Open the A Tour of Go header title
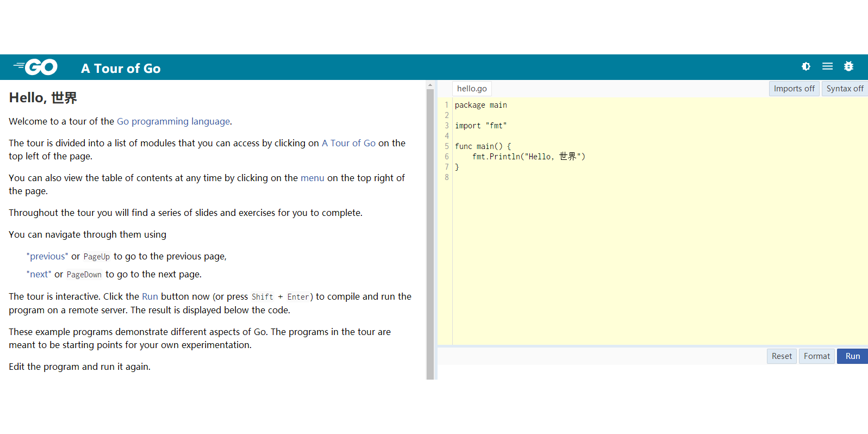 (121, 69)
